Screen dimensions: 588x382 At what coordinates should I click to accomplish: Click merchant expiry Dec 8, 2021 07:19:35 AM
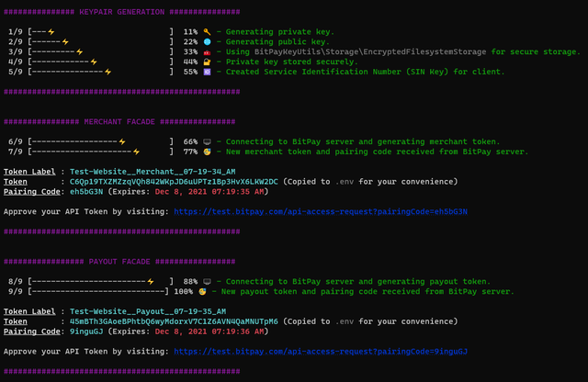click(x=209, y=192)
